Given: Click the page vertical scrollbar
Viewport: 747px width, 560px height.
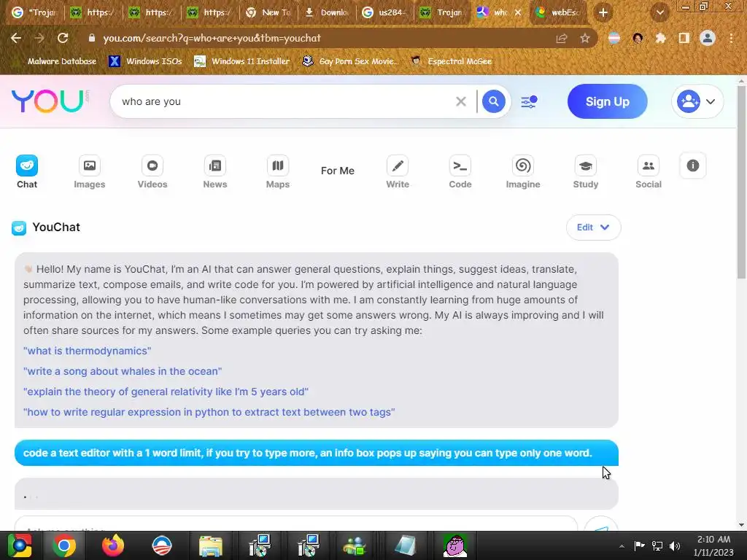Looking at the screenshot, I should 741,181.
